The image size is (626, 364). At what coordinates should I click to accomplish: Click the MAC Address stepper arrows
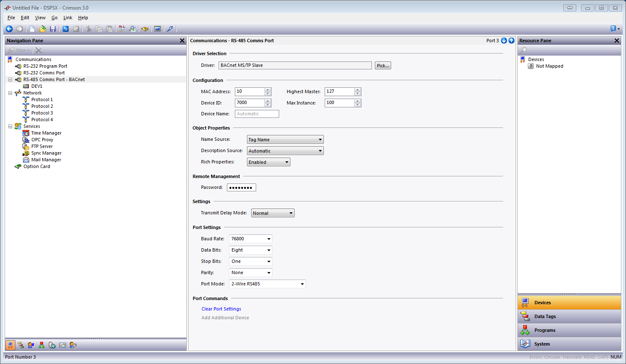[268, 92]
